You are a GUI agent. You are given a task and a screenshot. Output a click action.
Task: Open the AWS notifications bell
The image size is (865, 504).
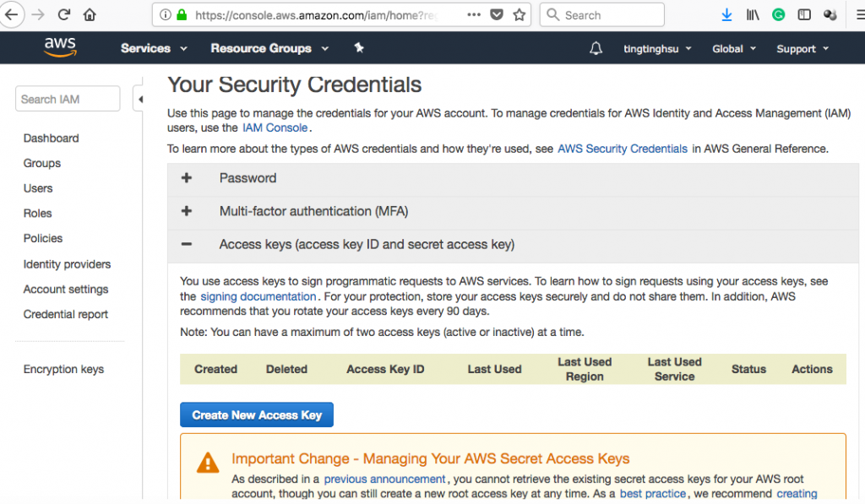(x=596, y=49)
